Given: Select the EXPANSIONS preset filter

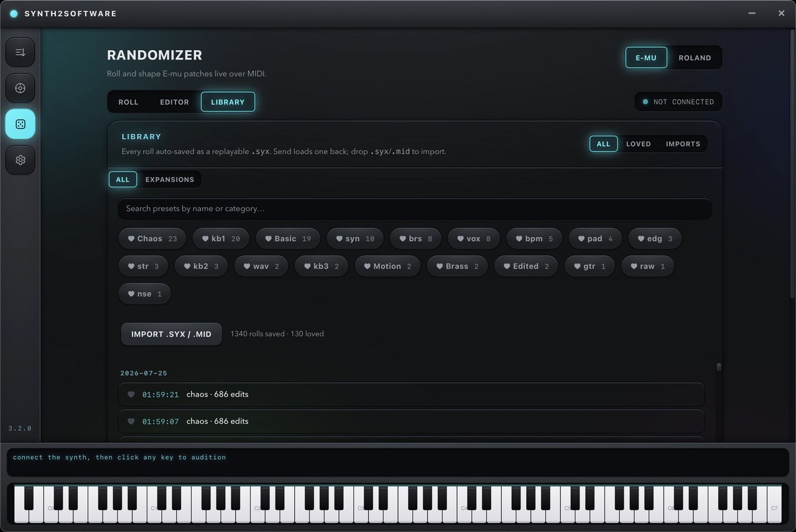Looking at the screenshot, I should (170, 180).
